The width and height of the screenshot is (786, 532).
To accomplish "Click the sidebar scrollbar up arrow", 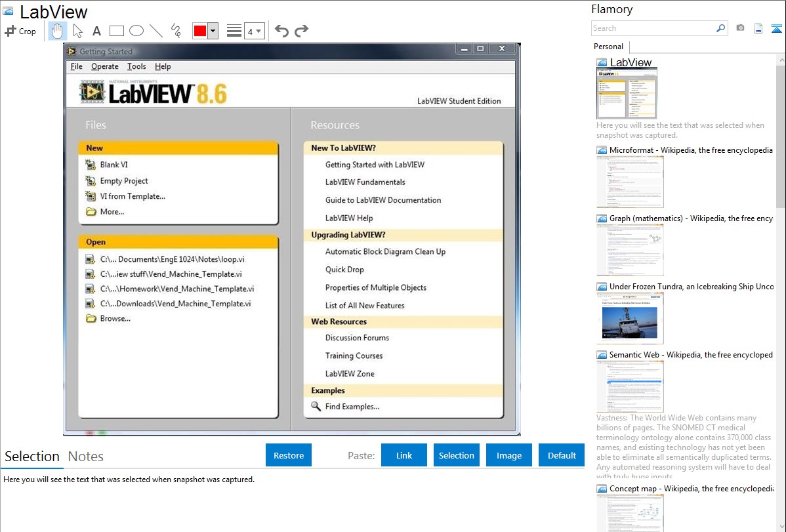I will [781, 60].
